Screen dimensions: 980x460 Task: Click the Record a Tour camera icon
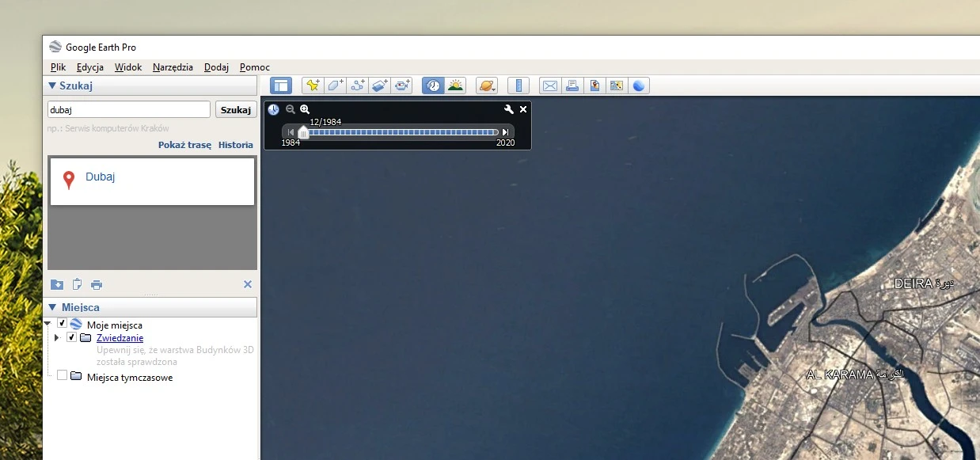click(x=403, y=86)
